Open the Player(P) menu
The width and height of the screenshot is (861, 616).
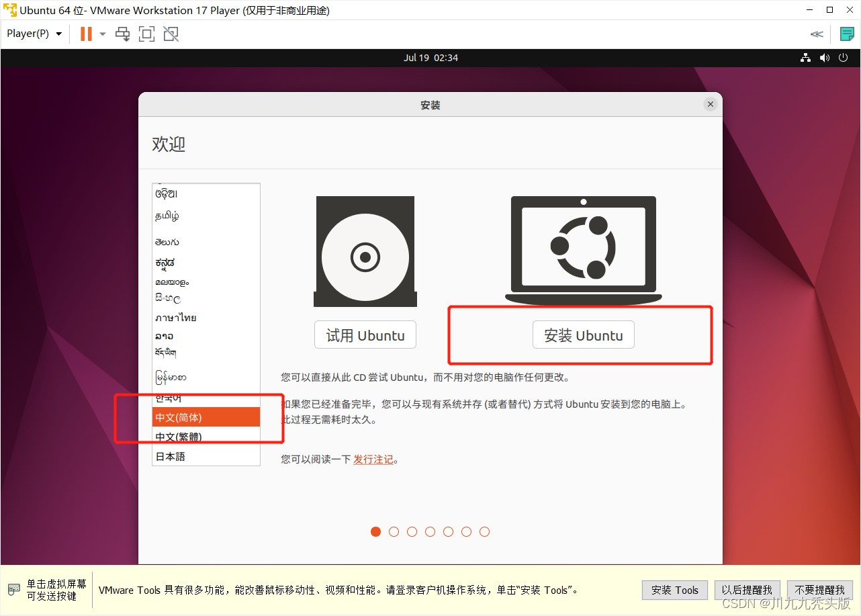27,33
